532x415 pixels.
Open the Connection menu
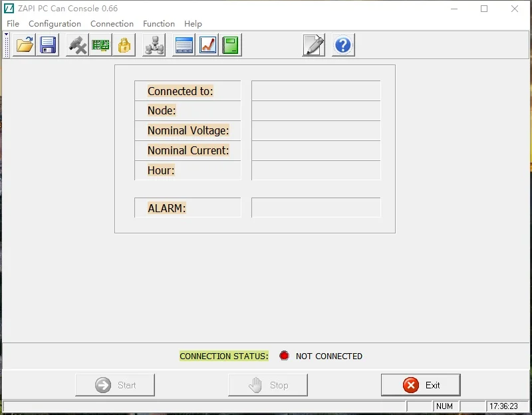[112, 23]
